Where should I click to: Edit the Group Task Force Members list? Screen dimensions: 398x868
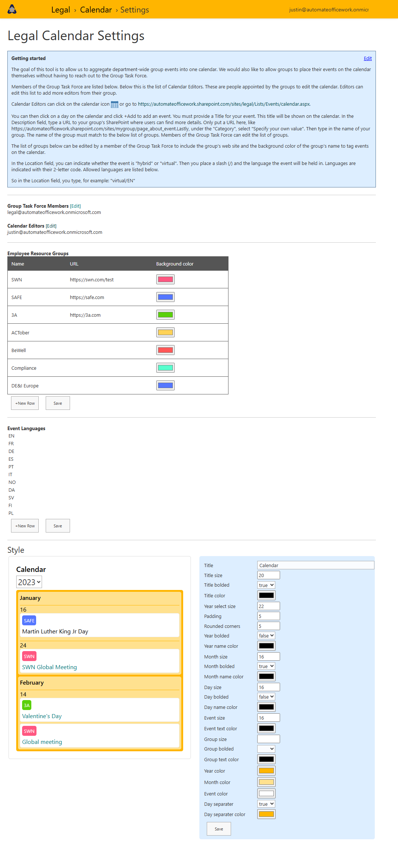[x=75, y=206]
